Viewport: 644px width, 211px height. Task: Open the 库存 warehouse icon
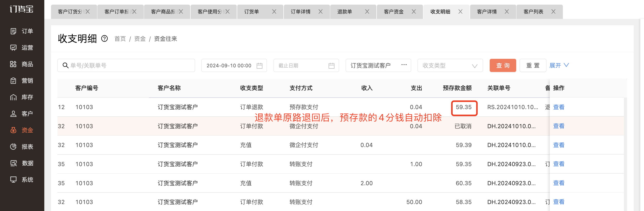[x=13, y=97]
